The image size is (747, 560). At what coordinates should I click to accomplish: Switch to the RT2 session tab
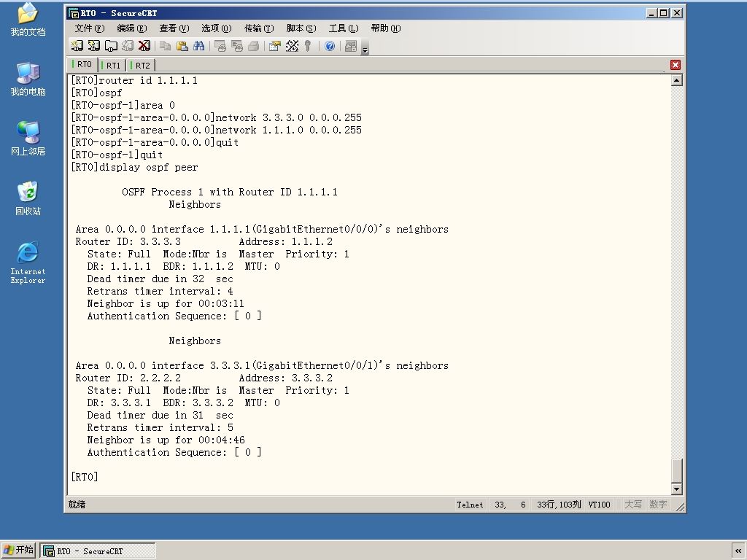pos(141,65)
